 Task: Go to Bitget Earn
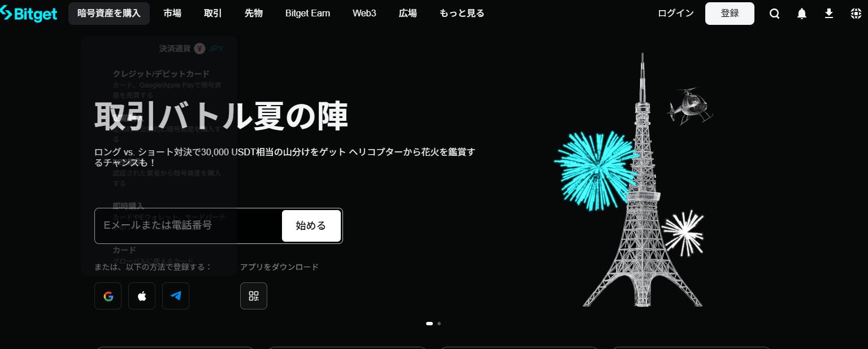click(307, 14)
